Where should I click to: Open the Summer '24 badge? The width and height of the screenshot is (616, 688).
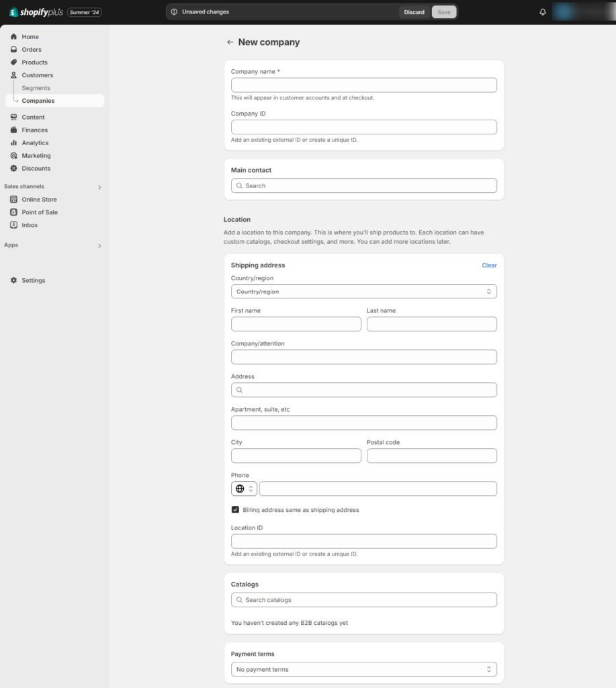point(84,12)
